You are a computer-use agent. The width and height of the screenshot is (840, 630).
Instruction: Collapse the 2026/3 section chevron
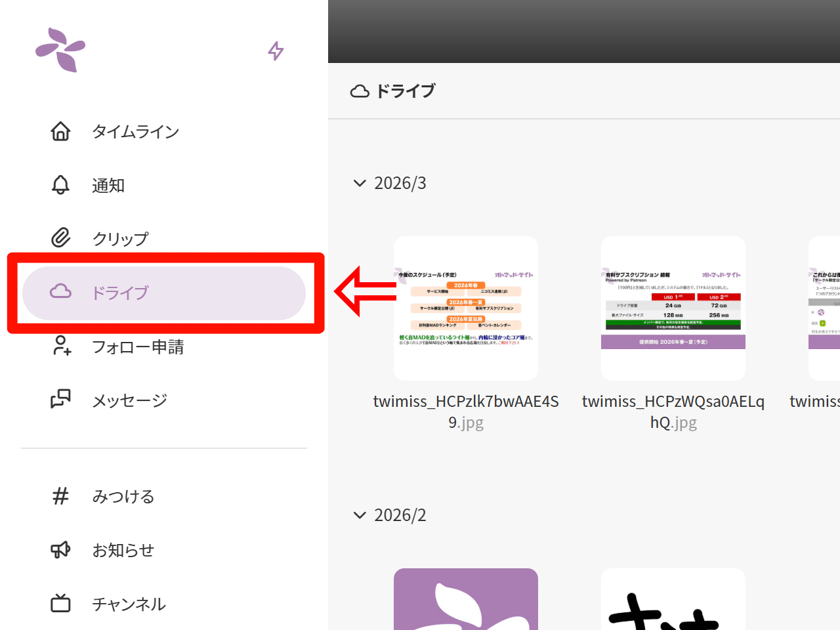click(x=359, y=183)
